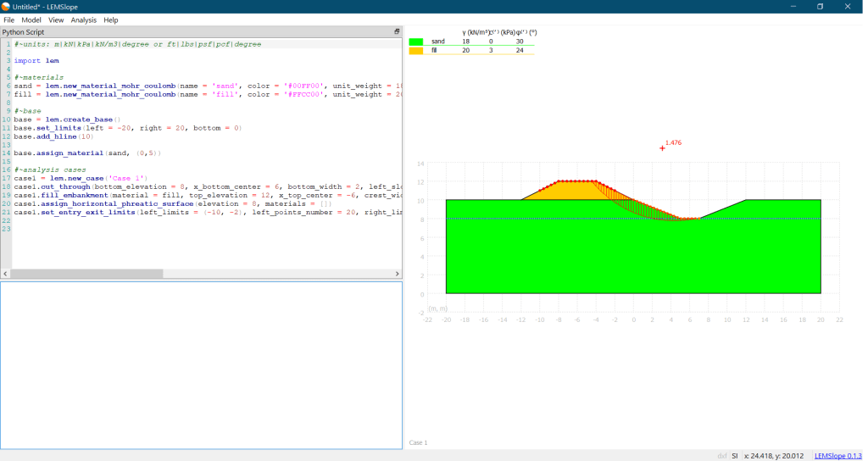
Task: Click the LEMSlope app logo in title bar
Action: pos(7,7)
